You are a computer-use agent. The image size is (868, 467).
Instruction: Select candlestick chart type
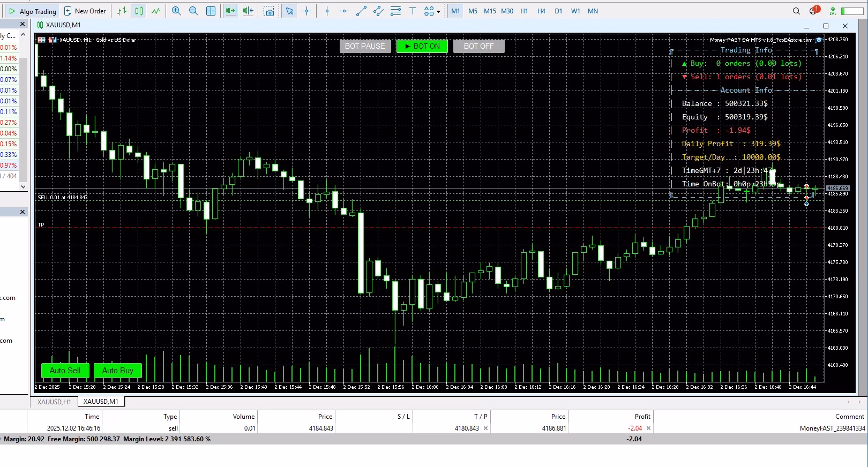[x=139, y=11]
